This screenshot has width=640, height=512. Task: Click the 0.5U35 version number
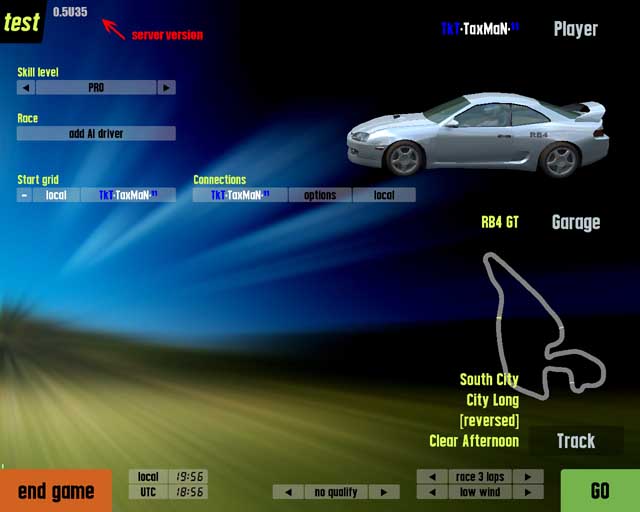point(70,12)
